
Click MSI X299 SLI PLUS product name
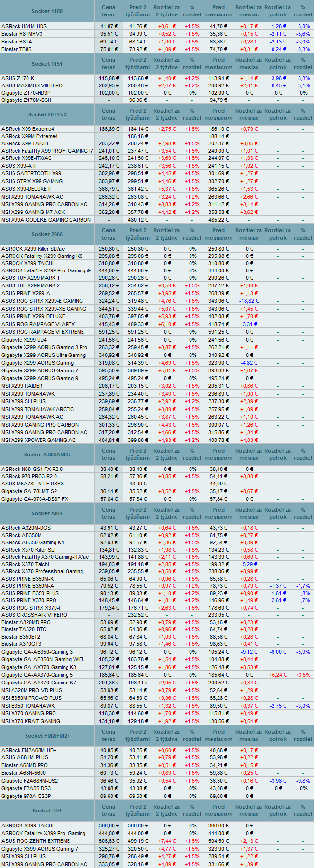click(24, 401)
